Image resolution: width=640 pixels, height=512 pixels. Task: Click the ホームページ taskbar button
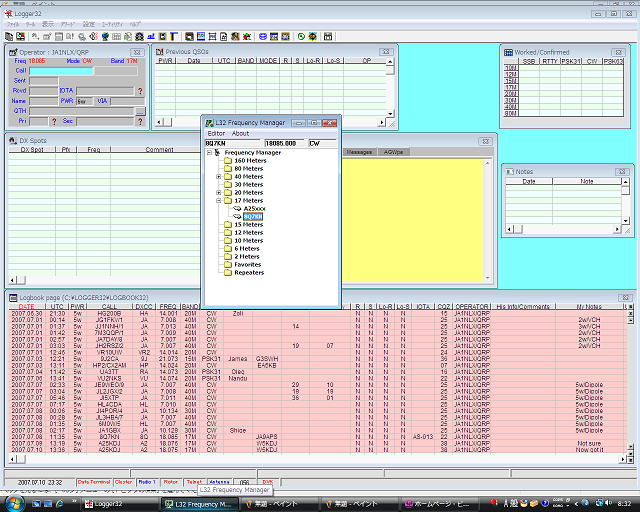439,504
